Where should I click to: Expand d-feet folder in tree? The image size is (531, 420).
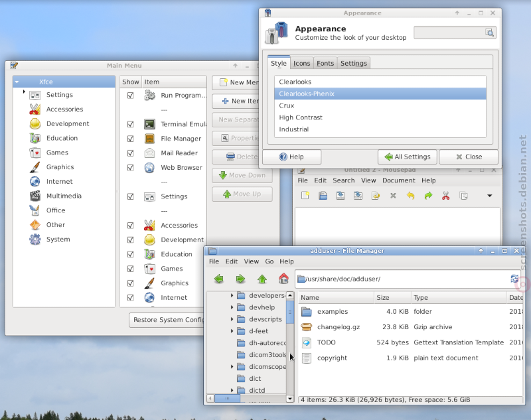pos(232,331)
